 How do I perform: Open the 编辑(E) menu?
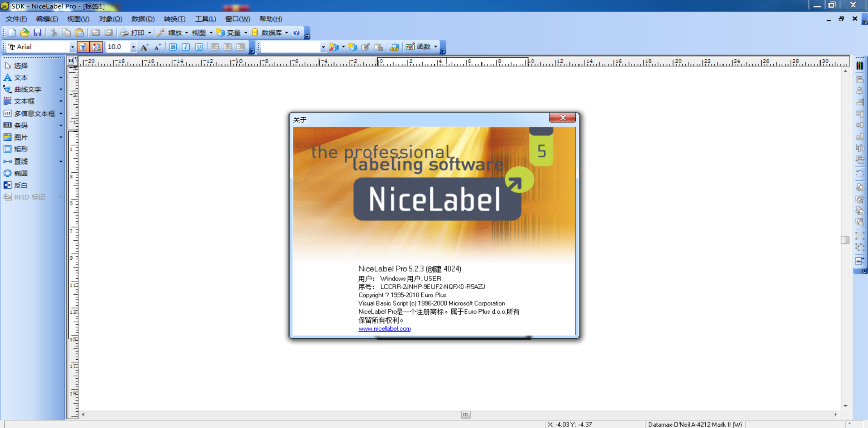point(47,19)
